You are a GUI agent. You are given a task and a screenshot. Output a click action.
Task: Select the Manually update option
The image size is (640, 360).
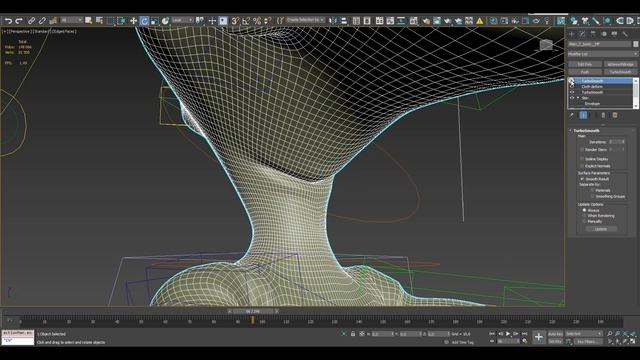tap(584, 221)
